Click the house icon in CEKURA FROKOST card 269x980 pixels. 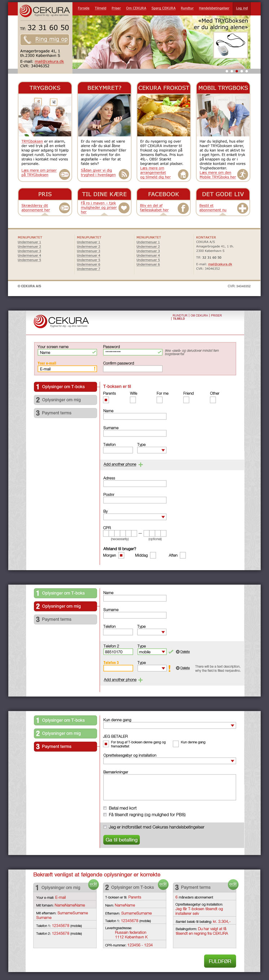point(183,174)
